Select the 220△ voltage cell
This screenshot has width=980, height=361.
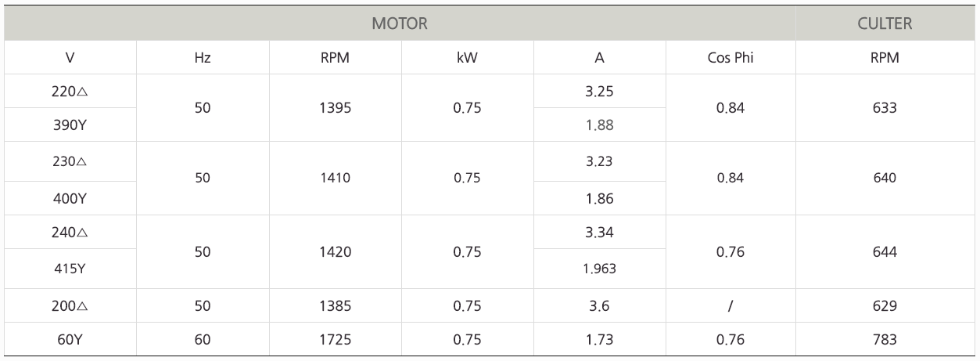click(x=70, y=92)
